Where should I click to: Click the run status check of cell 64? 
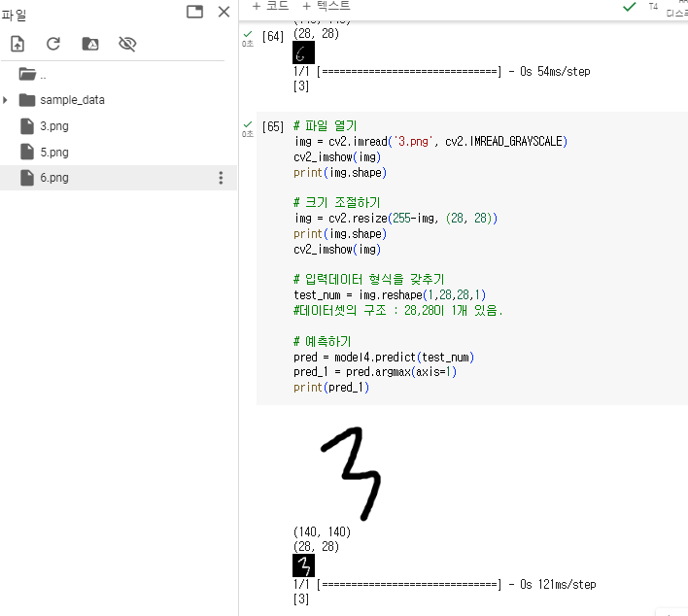pyautogui.click(x=248, y=34)
